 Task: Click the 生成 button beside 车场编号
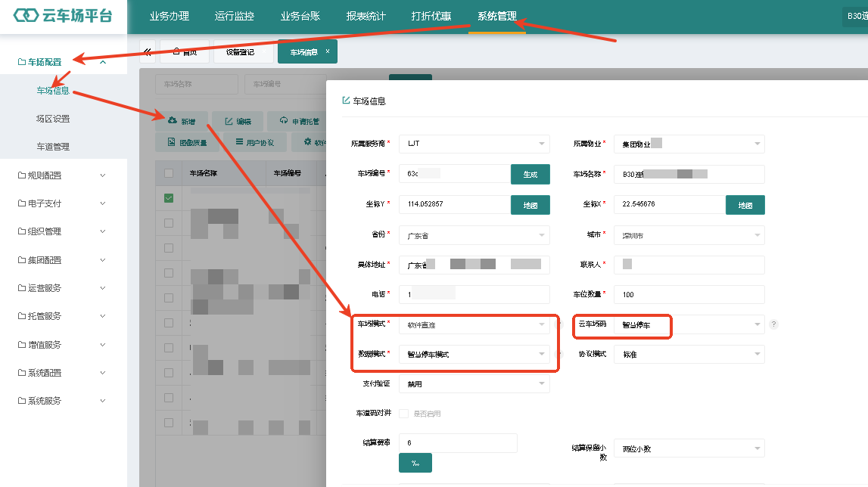530,175
